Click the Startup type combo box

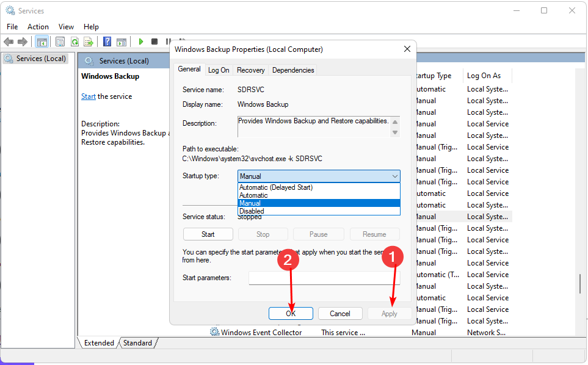click(x=319, y=176)
